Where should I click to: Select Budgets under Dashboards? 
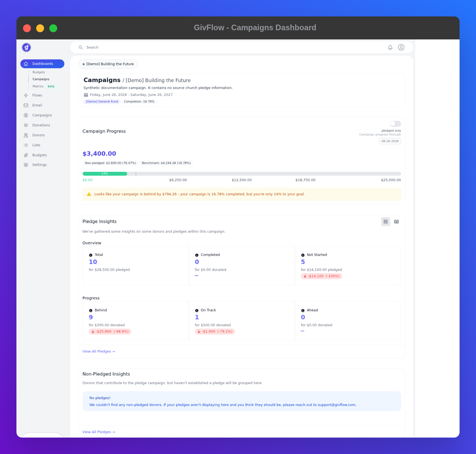point(39,72)
